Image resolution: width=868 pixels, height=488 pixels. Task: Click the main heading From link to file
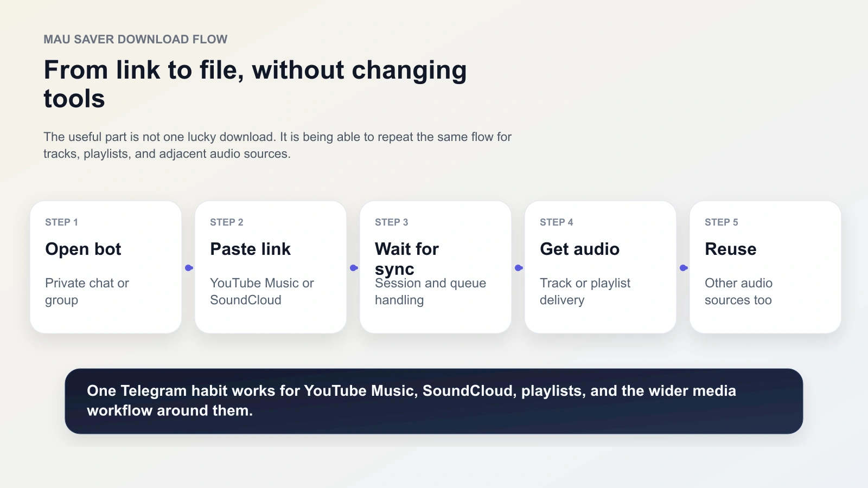[x=255, y=84]
